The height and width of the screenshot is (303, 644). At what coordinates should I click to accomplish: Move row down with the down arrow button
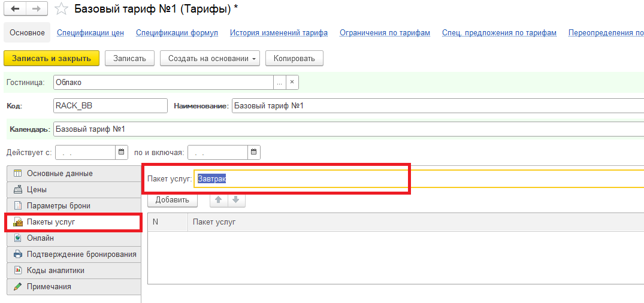[x=236, y=200]
